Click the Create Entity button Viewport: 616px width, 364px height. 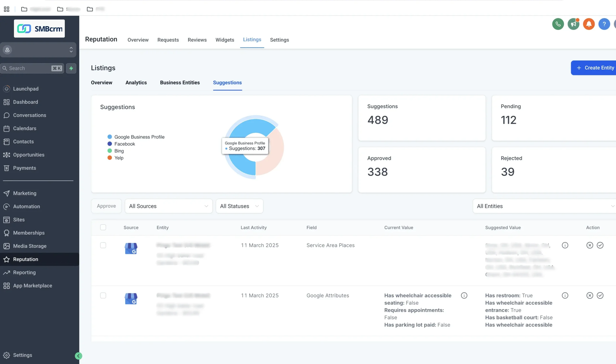click(x=594, y=68)
